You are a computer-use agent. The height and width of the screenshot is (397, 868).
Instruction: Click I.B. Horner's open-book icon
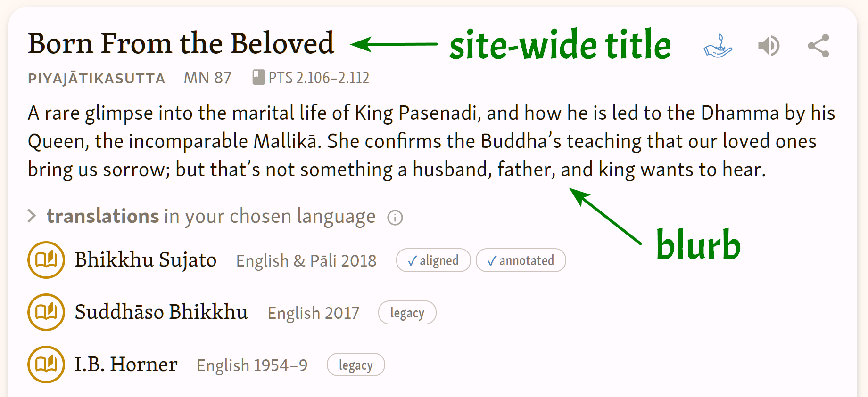pyautogui.click(x=46, y=365)
